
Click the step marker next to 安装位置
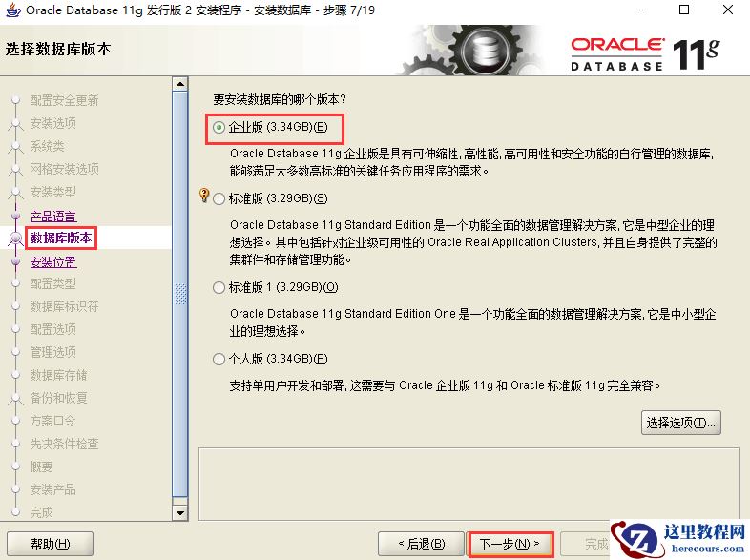(16, 261)
